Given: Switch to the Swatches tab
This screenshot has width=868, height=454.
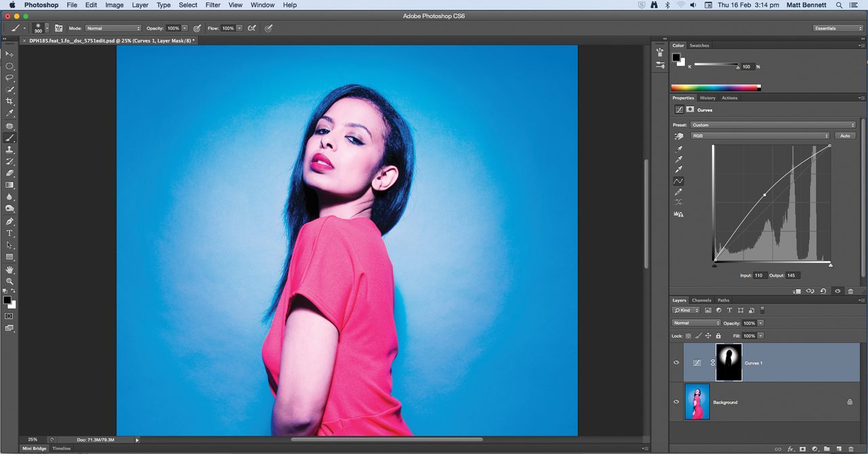Looking at the screenshot, I should [699, 45].
